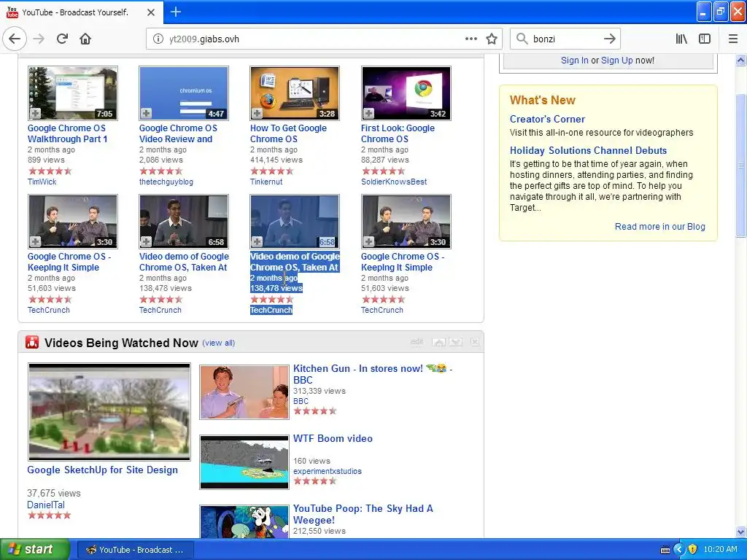The image size is (747, 560).
Task: Click Read more in our Blog
Action: [659, 227]
